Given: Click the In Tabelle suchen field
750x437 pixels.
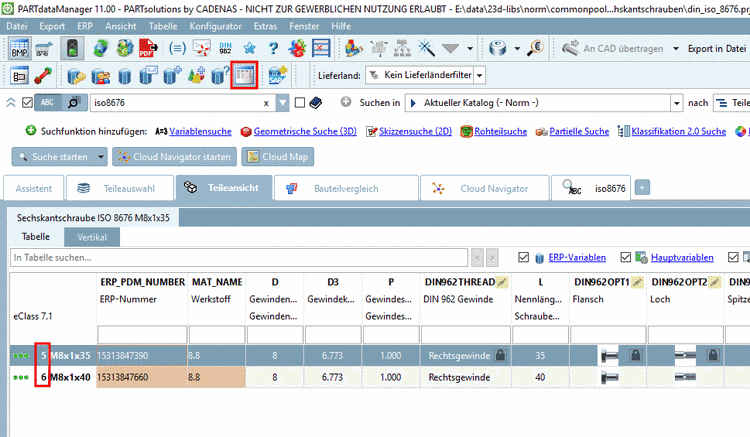Looking at the screenshot, I should click(x=239, y=258).
